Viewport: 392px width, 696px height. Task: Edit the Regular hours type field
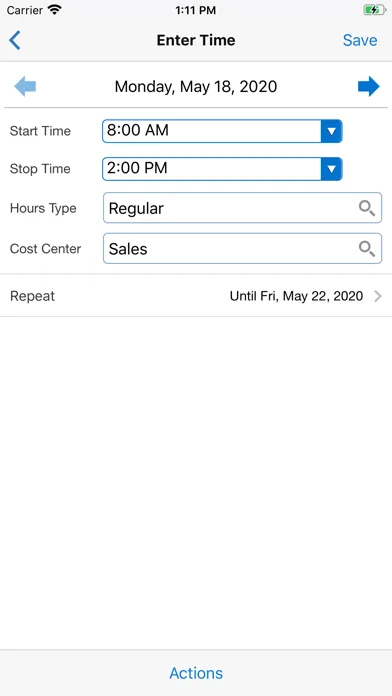242,208
